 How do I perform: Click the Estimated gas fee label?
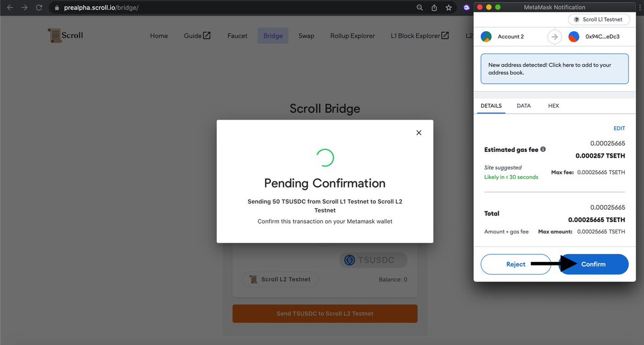511,150
